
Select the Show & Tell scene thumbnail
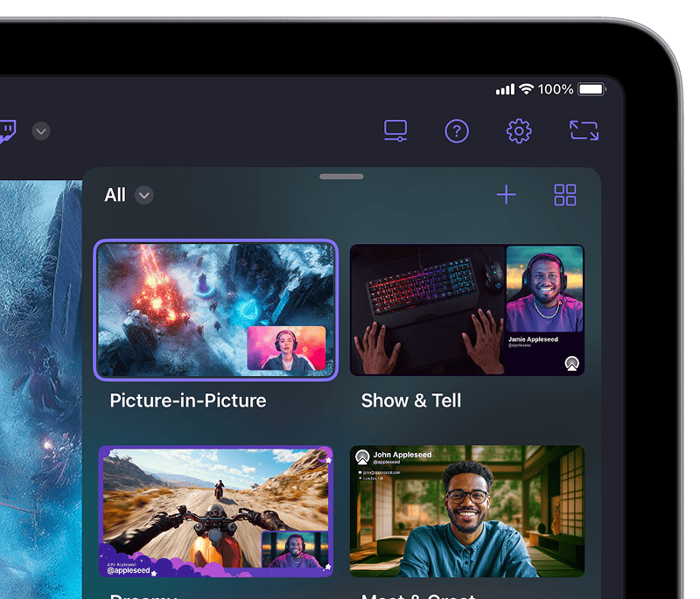(467, 310)
